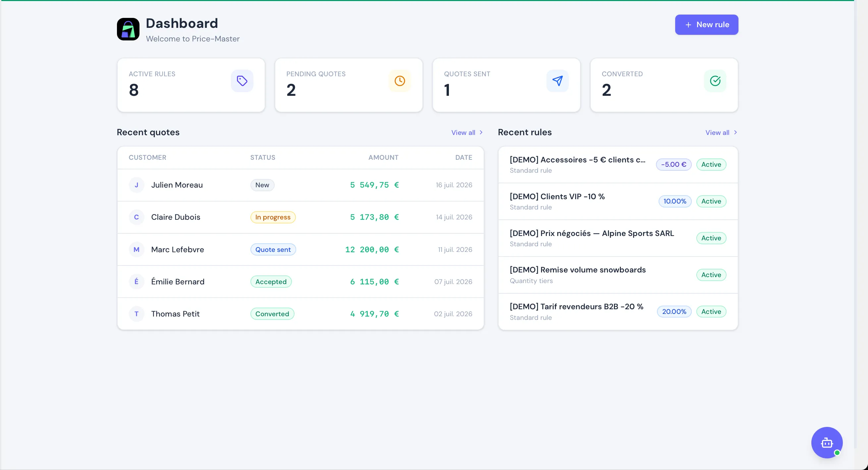Click the In progress status badge
868x470 pixels.
click(x=273, y=217)
